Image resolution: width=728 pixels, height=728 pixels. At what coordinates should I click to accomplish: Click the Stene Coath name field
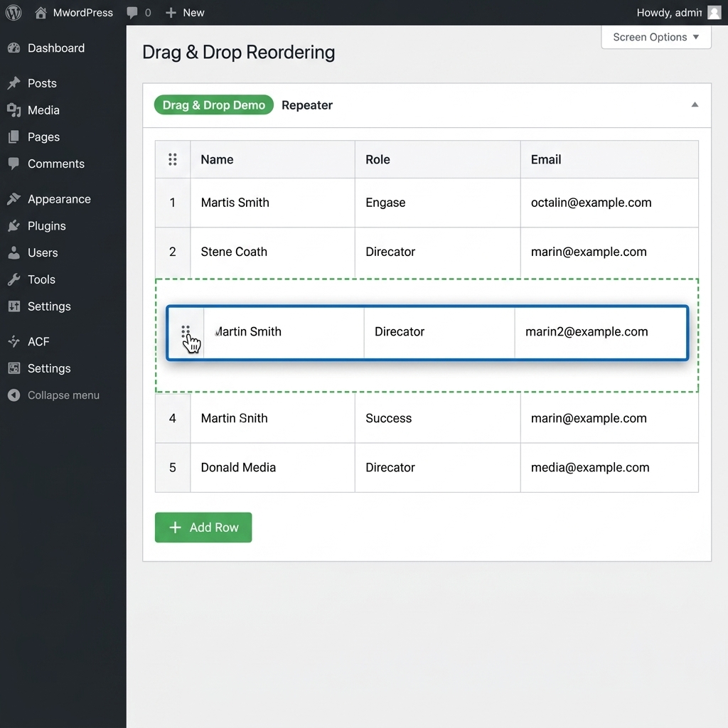point(272,252)
